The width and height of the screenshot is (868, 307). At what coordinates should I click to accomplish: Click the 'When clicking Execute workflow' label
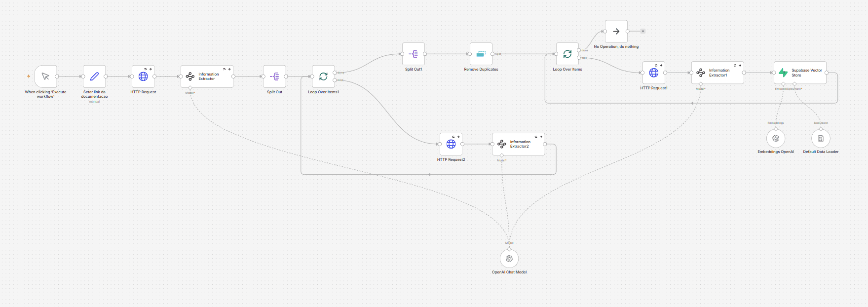45,94
